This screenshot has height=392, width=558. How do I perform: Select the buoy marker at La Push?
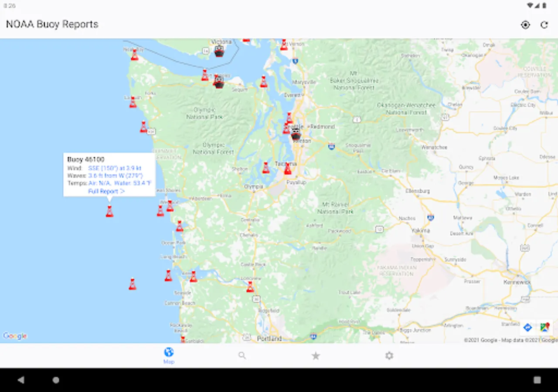click(x=133, y=102)
